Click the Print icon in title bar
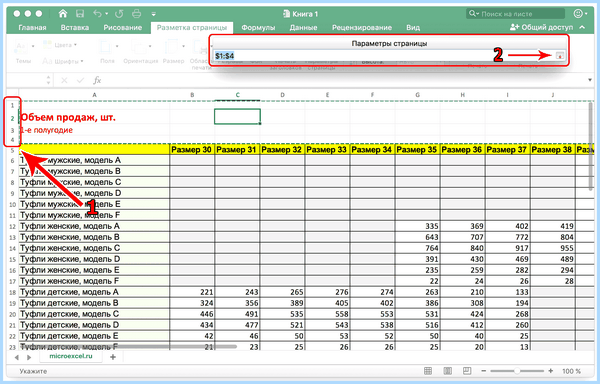The height and width of the screenshot is (384, 600). click(x=137, y=14)
